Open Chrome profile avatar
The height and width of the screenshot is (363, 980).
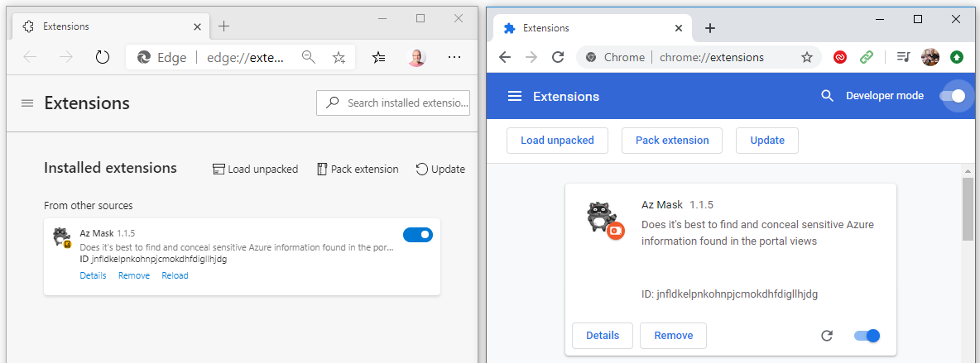(930, 58)
